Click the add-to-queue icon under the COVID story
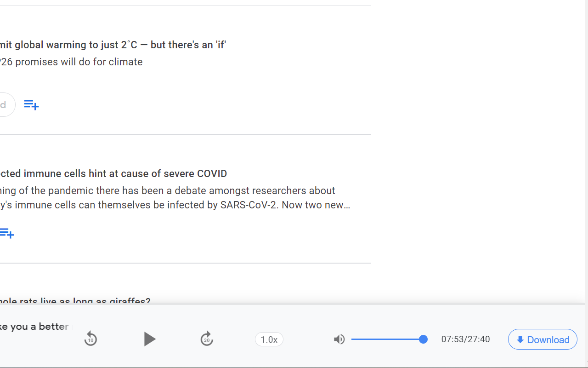Viewport: 588px width, 368px height. point(6,233)
